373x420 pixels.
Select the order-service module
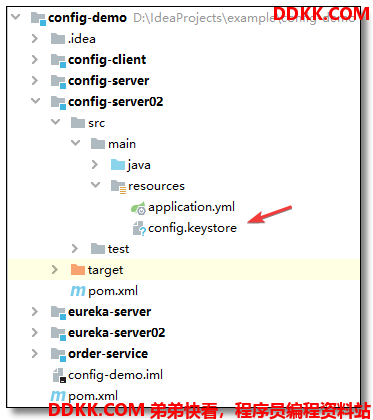coord(108,354)
